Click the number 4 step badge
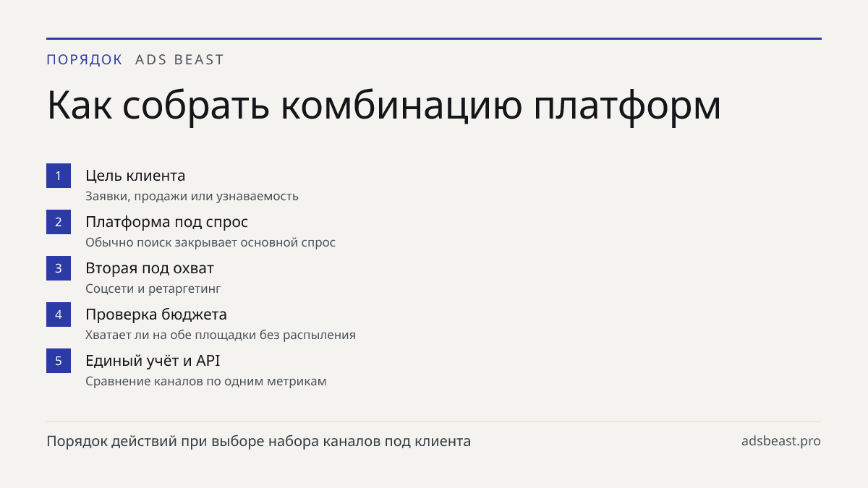The height and width of the screenshot is (488, 868). pos(59,314)
